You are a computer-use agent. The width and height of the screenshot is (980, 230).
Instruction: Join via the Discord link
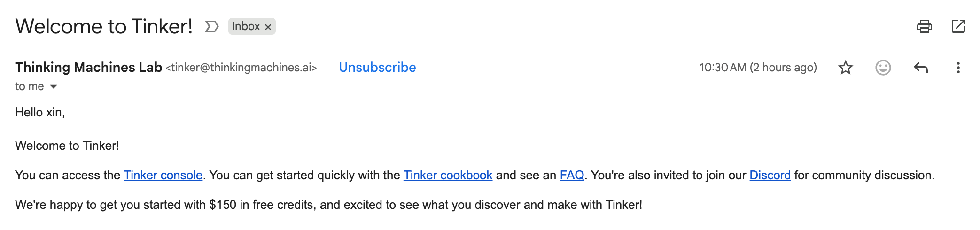(x=770, y=175)
